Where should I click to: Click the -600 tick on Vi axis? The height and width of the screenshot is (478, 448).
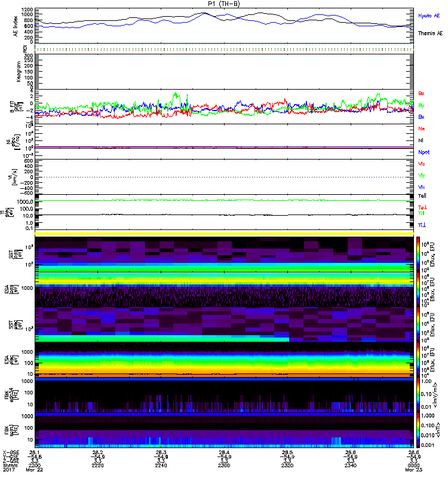coord(26,193)
